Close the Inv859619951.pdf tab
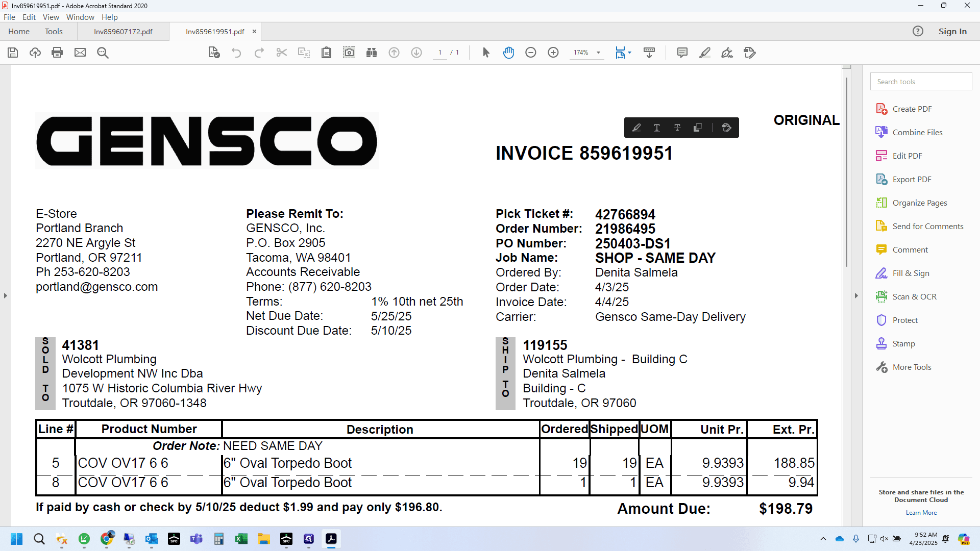This screenshot has height=551, width=980. coord(254,32)
